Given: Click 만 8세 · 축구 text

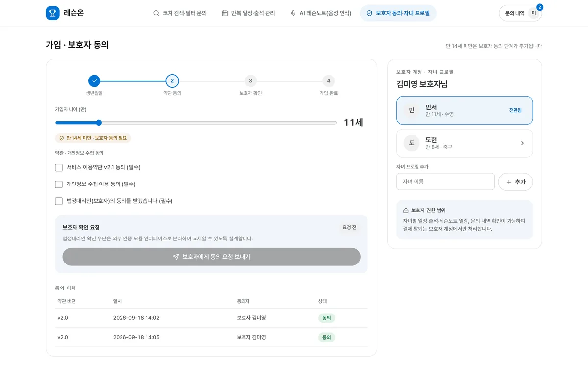Looking at the screenshot, I should pos(439,147).
